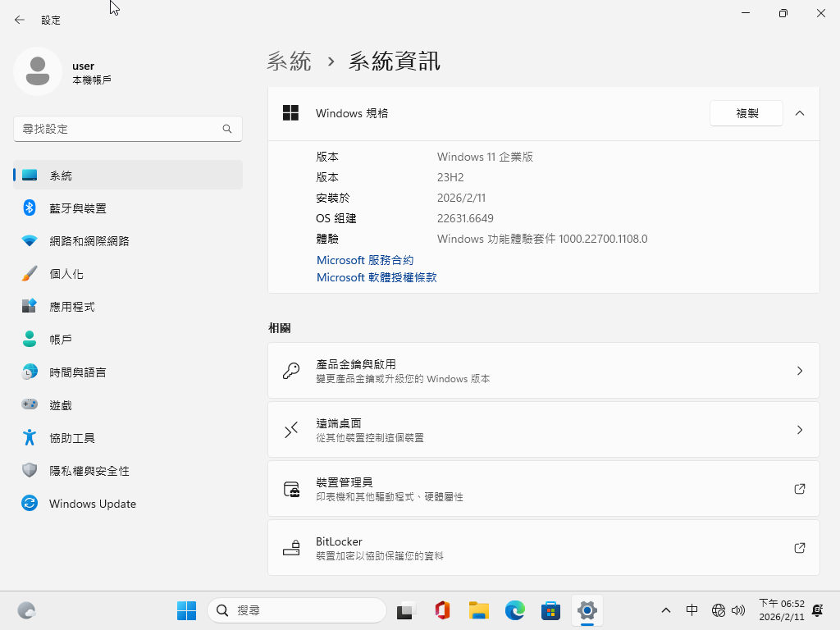Select the 應用程式 apps icon
The height and width of the screenshot is (630, 840).
click(x=30, y=307)
